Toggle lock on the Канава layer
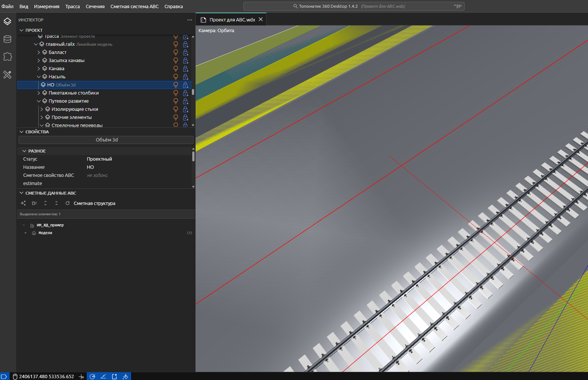 tap(185, 69)
